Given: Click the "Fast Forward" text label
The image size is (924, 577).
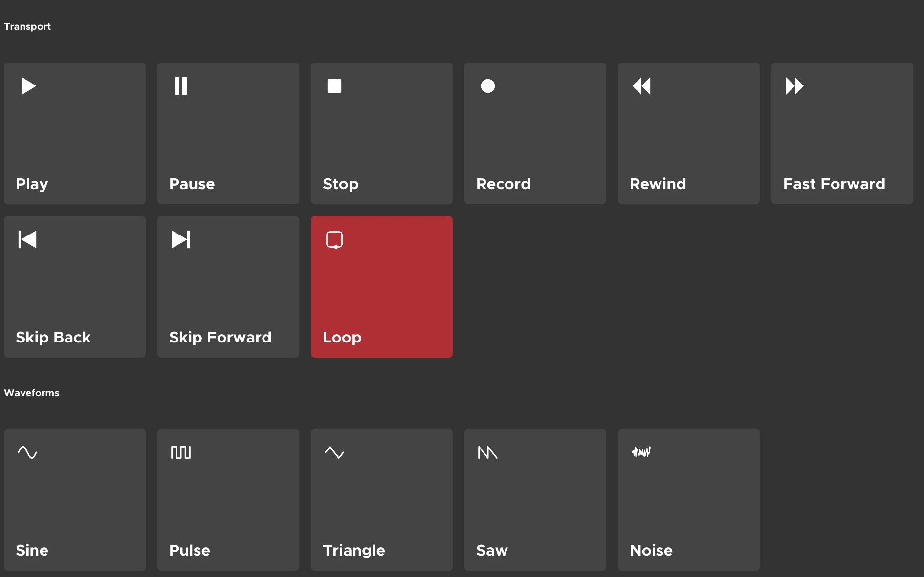Looking at the screenshot, I should pyautogui.click(x=835, y=184).
